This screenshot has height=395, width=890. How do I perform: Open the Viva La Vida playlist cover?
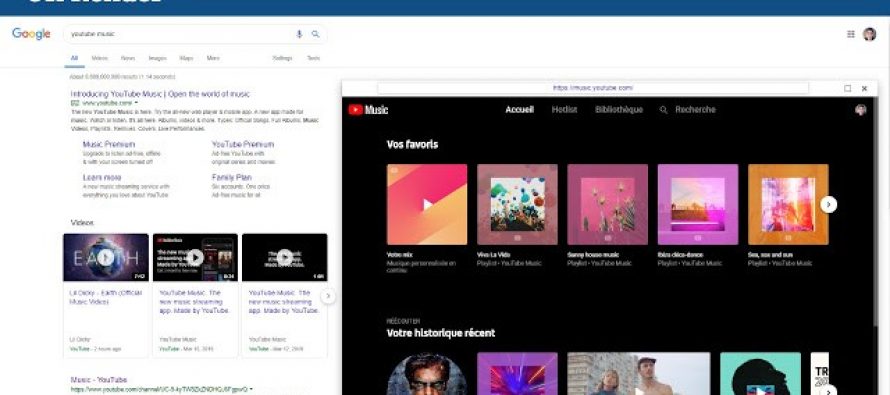tap(517, 204)
